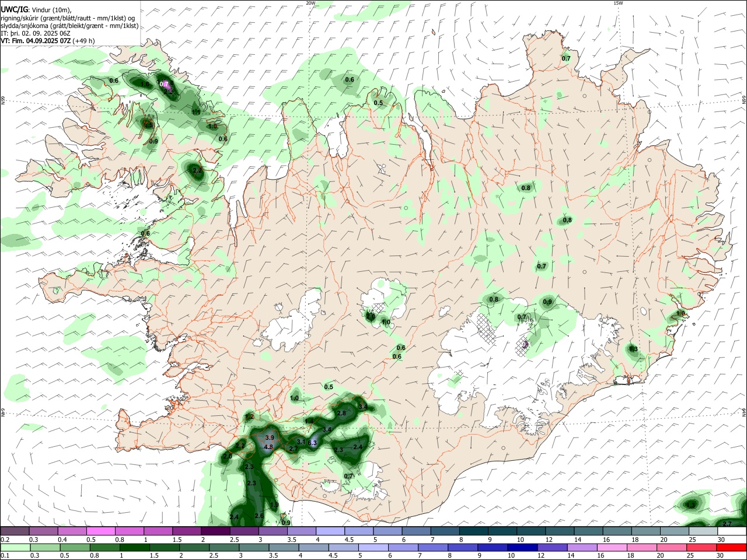Image resolution: width=747 pixels, height=560 pixels.
Task: Click the 6.3 precipitation value on the map
Action: click(x=312, y=443)
